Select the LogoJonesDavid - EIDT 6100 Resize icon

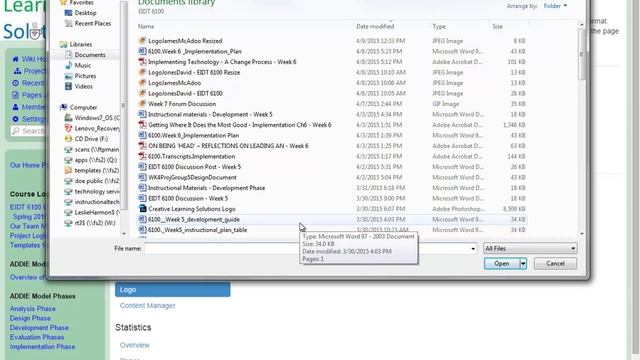142,72
